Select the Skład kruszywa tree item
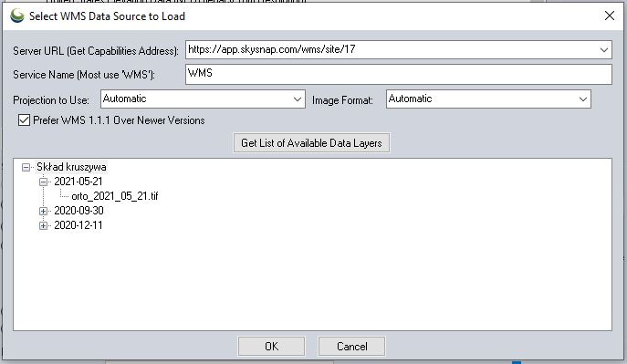Image resolution: width=627 pixels, height=364 pixels. click(x=71, y=167)
